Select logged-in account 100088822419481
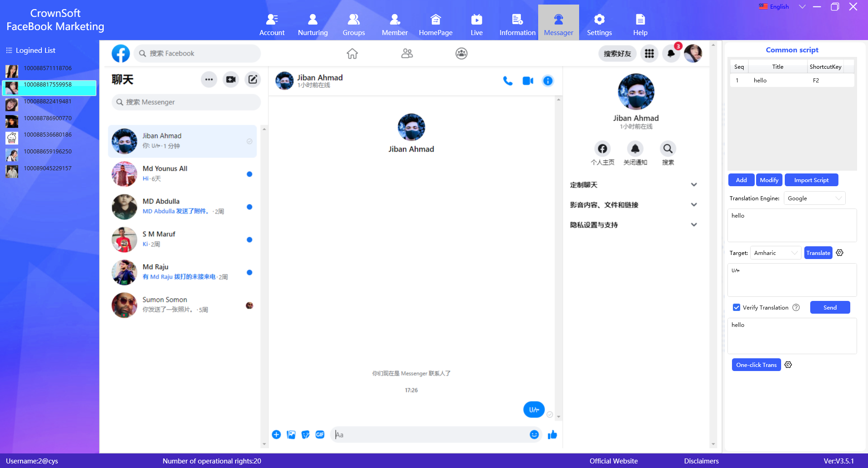Image resolution: width=868 pixels, height=468 pixels. coord(49,104)
